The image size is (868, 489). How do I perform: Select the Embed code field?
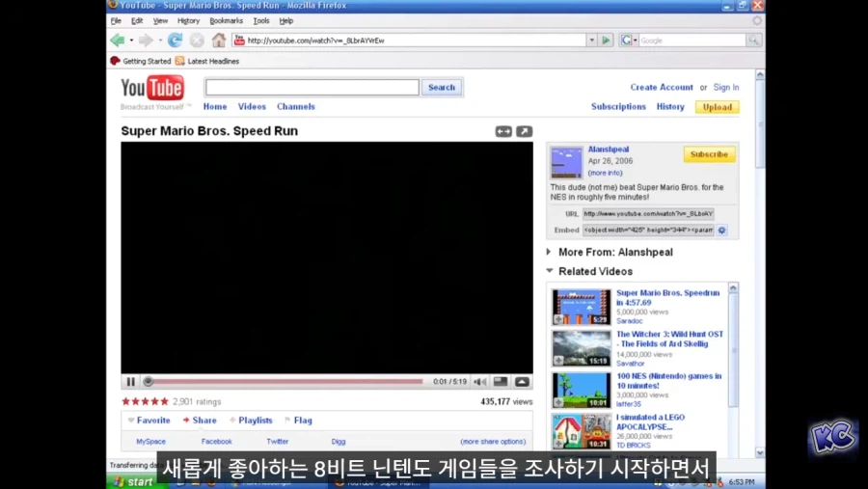(648, 230)
